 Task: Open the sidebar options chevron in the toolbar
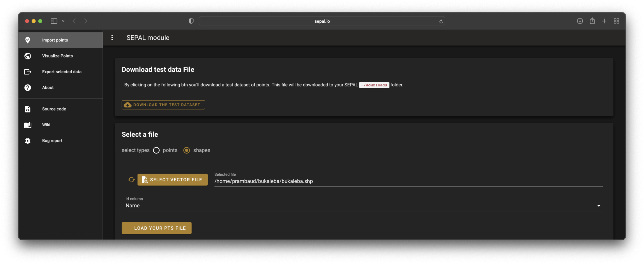[x=63, y=21]
